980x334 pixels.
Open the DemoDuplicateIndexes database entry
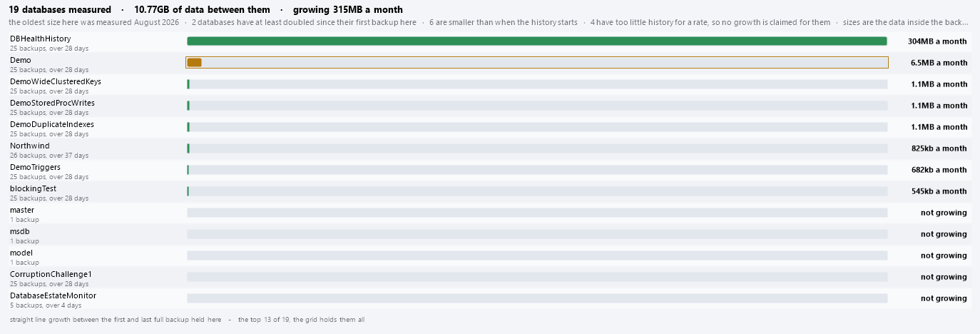(x=52, y=125)
